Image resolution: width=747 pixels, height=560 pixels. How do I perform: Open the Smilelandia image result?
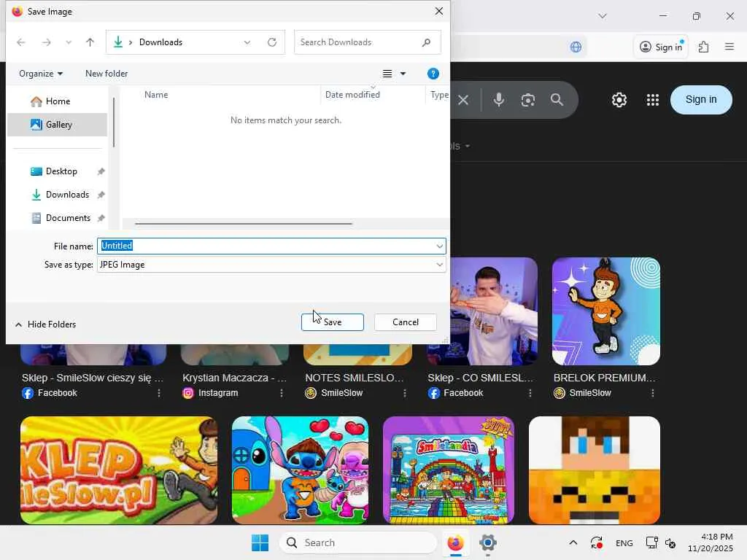449,470
